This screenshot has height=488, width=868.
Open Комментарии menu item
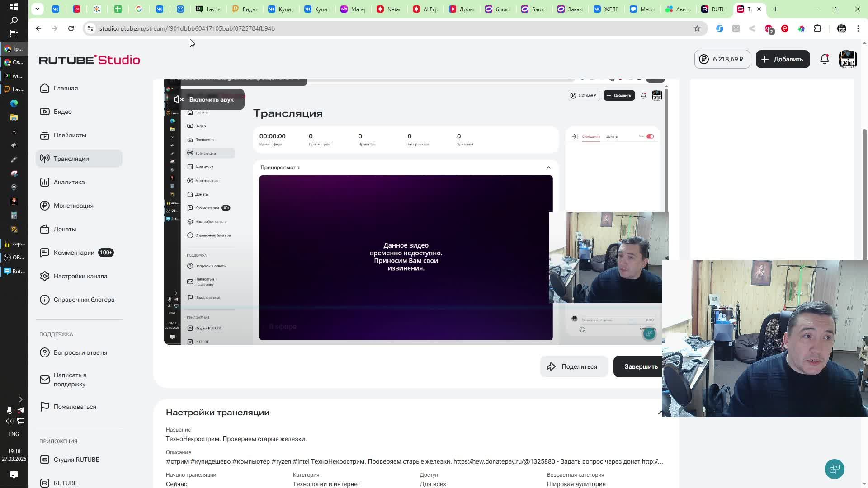(74, 253)
